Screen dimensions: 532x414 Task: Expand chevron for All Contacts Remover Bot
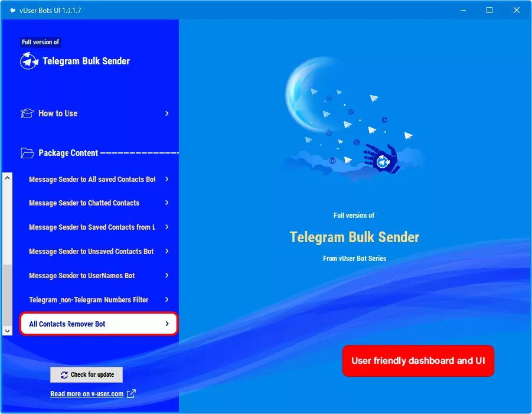click(167, 324)
